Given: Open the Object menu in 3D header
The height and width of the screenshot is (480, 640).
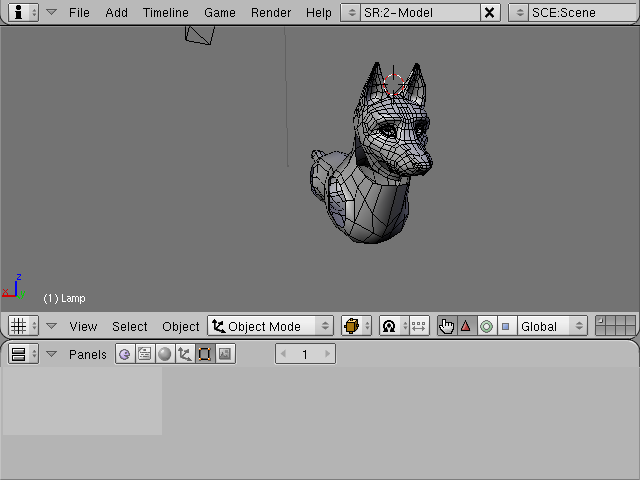Looking at the screenshot, I should [x=181, y=327].
